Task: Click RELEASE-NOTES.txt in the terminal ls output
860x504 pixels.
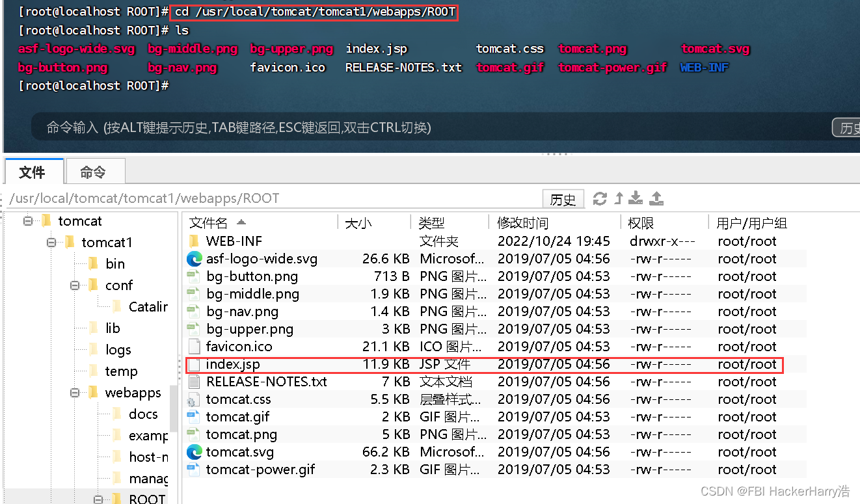Action: tap(403, 67)
